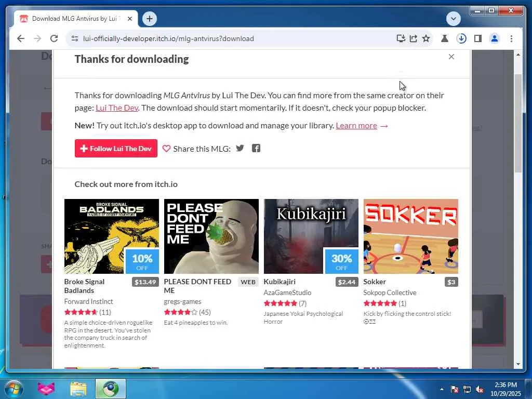The image size is (532, 399).
Task: Reload the current page
Action: (54, 38)
